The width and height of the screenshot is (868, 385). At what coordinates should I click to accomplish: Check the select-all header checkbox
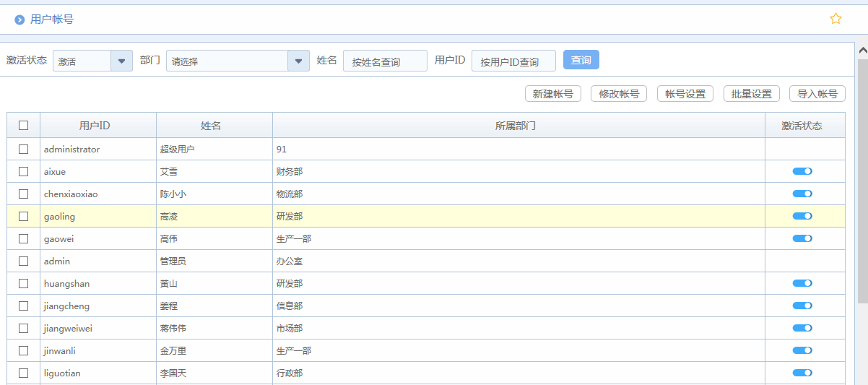point(24,125)
